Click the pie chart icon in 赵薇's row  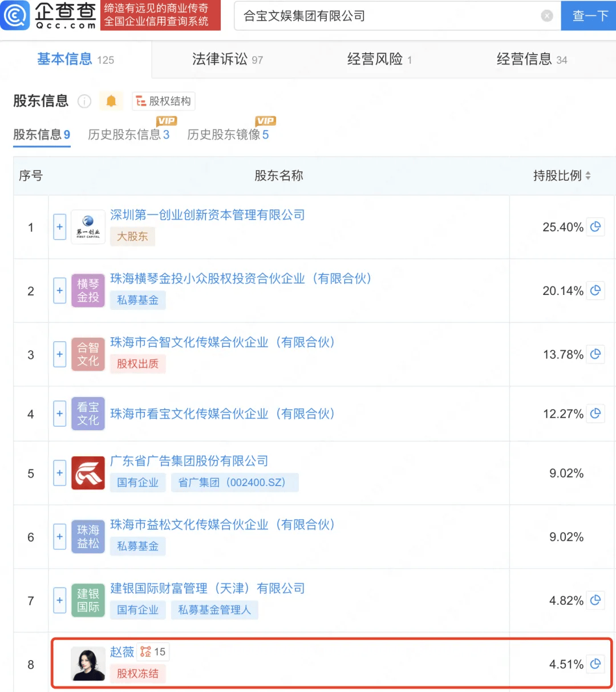[x=595, y=664]
